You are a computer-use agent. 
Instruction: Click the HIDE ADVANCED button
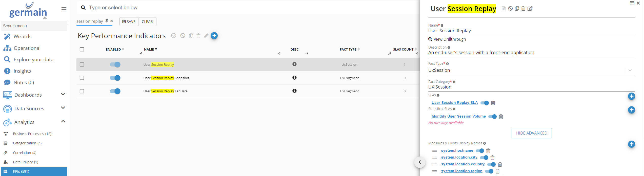(531, 133)
